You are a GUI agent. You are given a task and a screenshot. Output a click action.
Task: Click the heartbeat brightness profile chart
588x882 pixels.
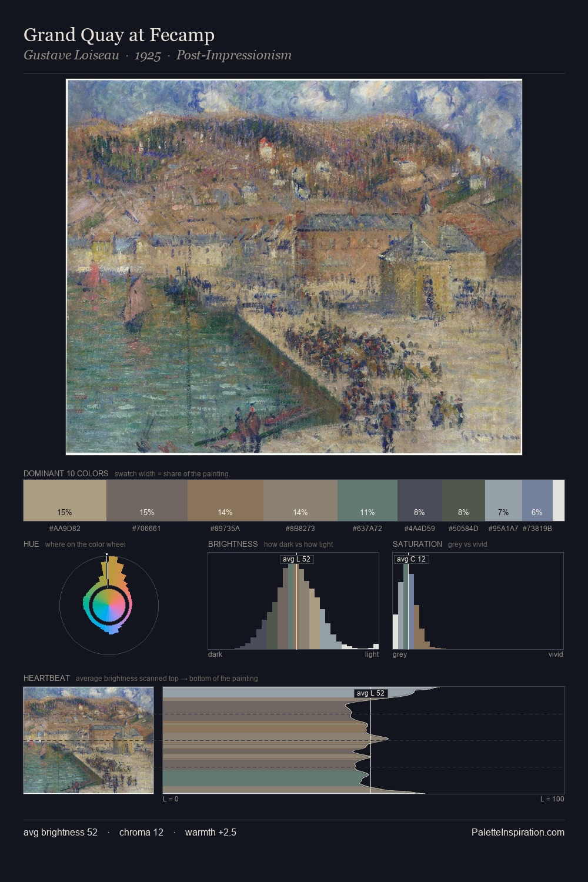click(363, 740)
